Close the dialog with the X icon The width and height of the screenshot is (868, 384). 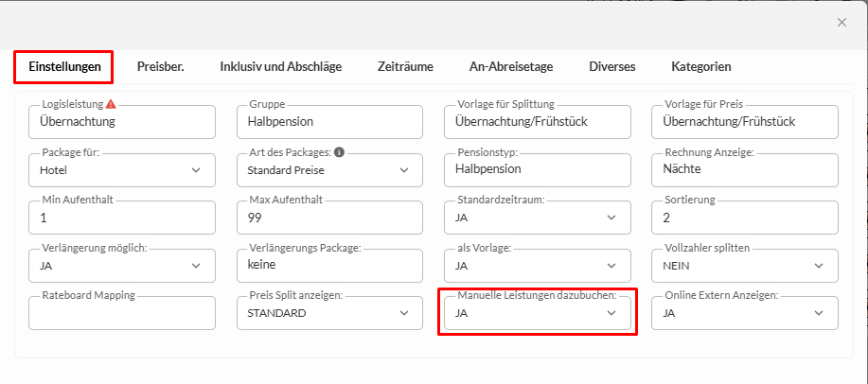pos(841,23)
